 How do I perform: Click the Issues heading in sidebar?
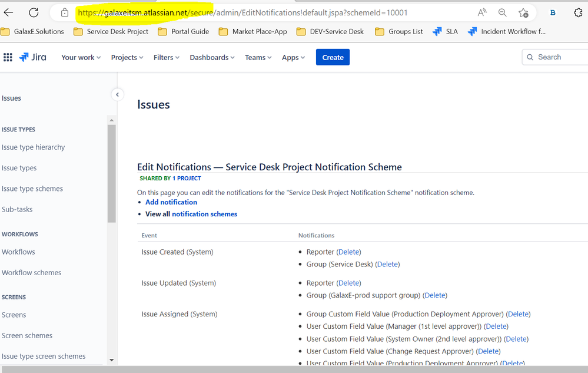click(11, 98)
